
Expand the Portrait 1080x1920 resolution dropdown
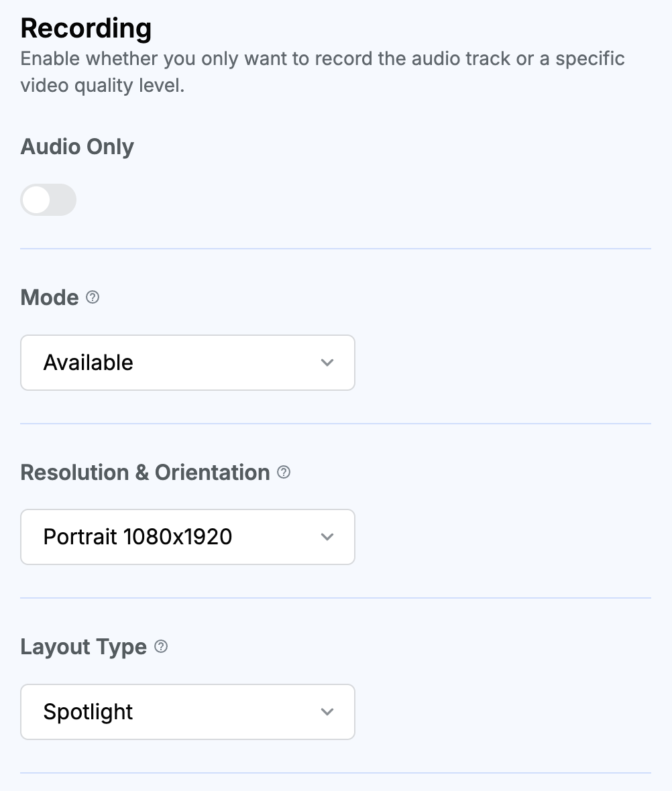click(x=188, y=537)
